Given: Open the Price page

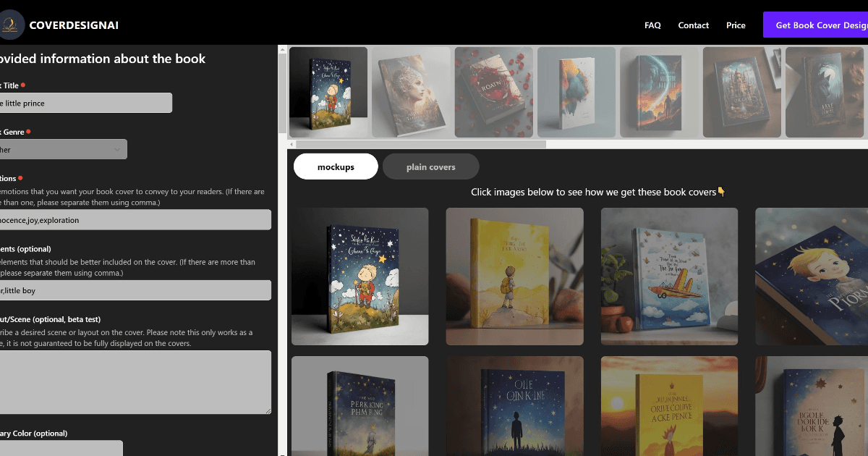Looking at the screenshot, I should [736, 25].
